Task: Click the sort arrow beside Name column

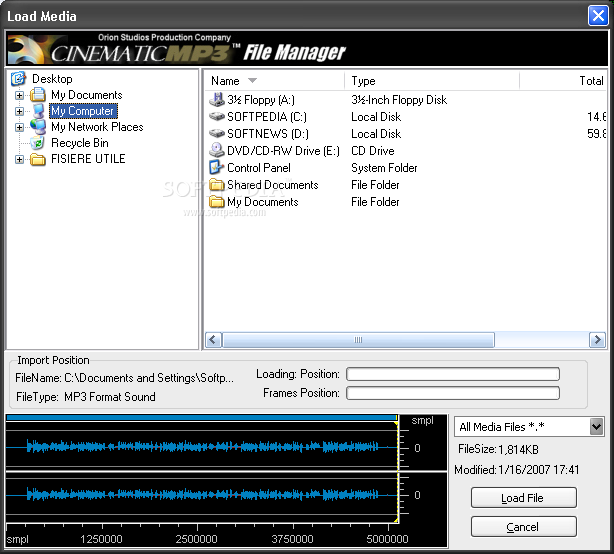Action: point(253,81)
